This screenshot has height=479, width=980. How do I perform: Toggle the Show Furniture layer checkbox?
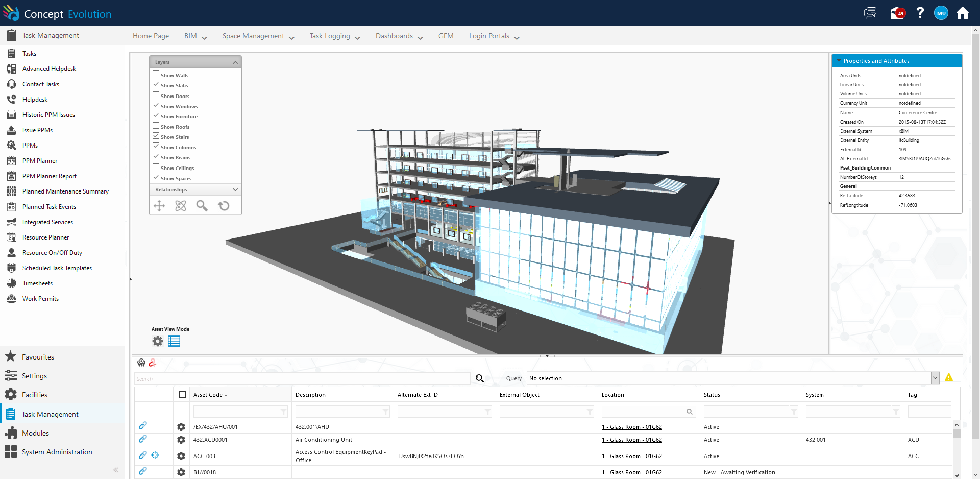[156, 116]
